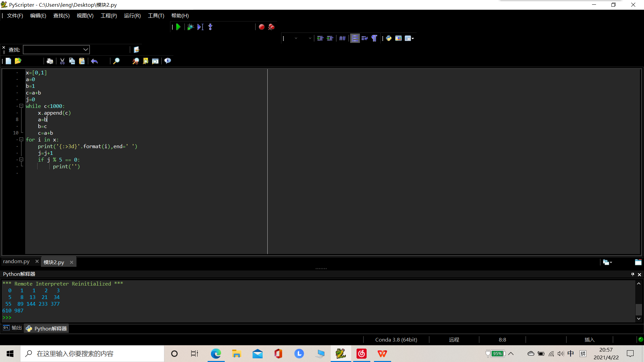Clear all breakpoints icon
The image size is (644, 362).
tap(271, 27)
